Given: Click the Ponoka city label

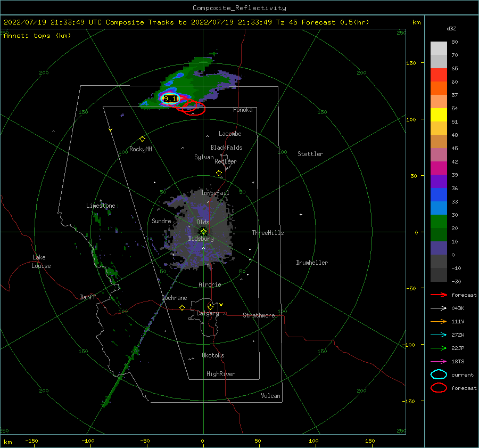Looking at the screenshot, I should pyautogui.click(x=243, y=110).
